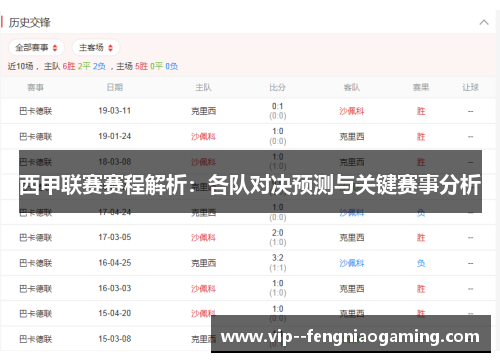
Task: Click blue 沙佩科 in 16-04-25 row
Action: [352, 263]
